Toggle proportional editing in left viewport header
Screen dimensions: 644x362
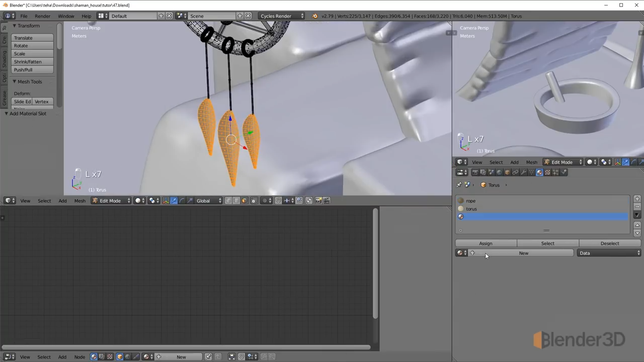pyautogui.click(x=265, y=201)
